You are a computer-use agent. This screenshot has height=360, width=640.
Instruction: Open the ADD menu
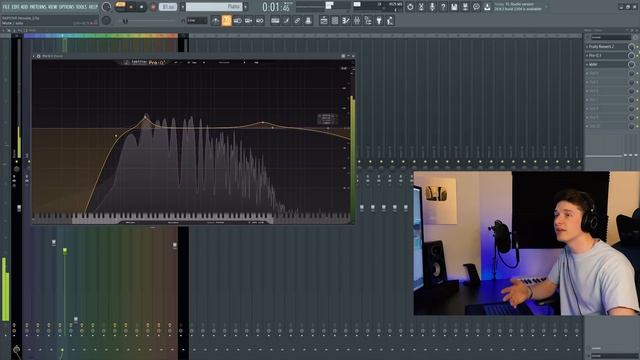(x=24, y=7)
